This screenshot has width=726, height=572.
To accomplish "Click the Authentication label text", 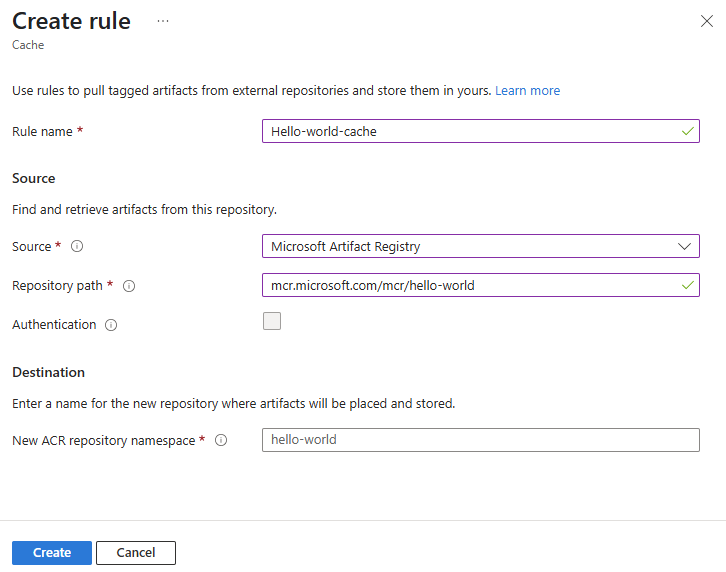I will (x=54, y=325).
